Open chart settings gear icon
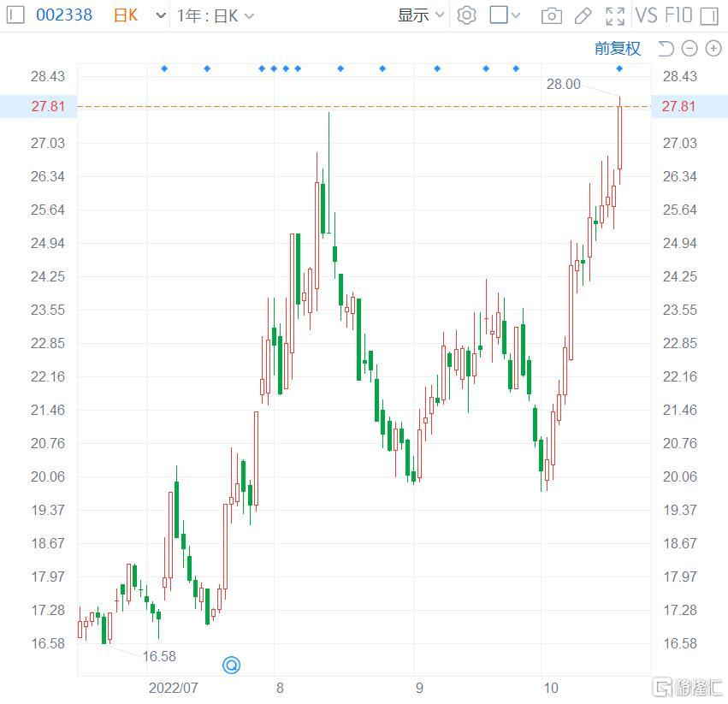The image size is (728, 704). (x=466, y=15)
